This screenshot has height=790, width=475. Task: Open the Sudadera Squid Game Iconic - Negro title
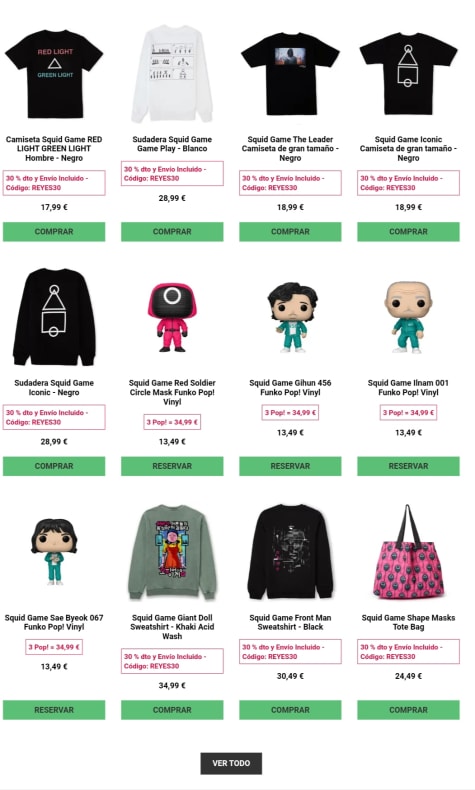(54, 387)
